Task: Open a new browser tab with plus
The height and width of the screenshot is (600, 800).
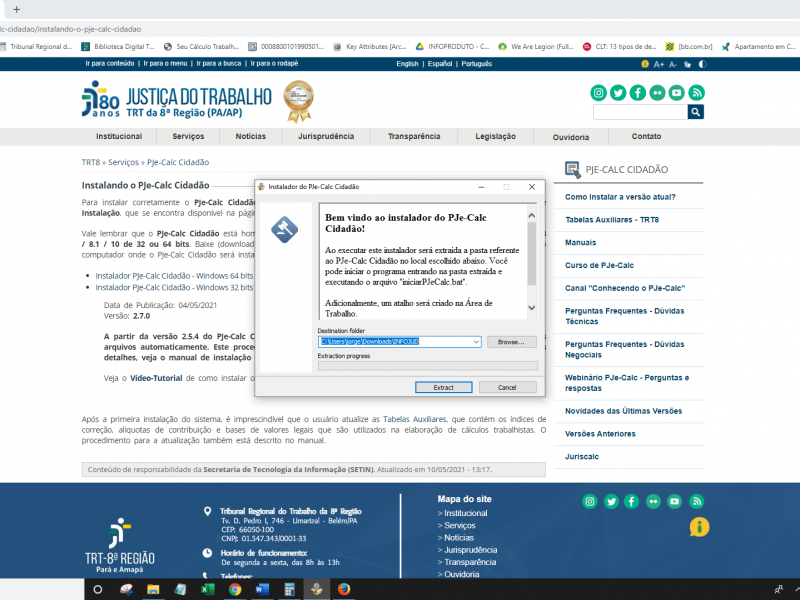Action: [x=17, y=9]
